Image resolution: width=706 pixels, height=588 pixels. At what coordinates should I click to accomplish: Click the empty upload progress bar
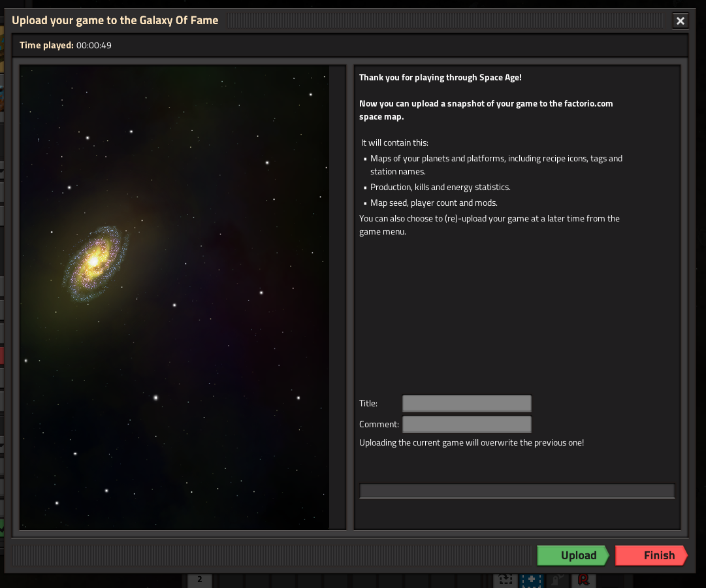click(x=517, y=491)
